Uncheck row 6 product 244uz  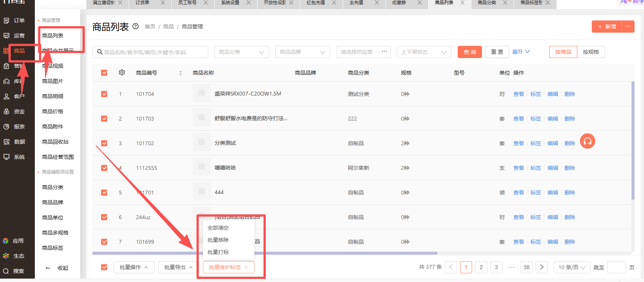coord(104,217)
